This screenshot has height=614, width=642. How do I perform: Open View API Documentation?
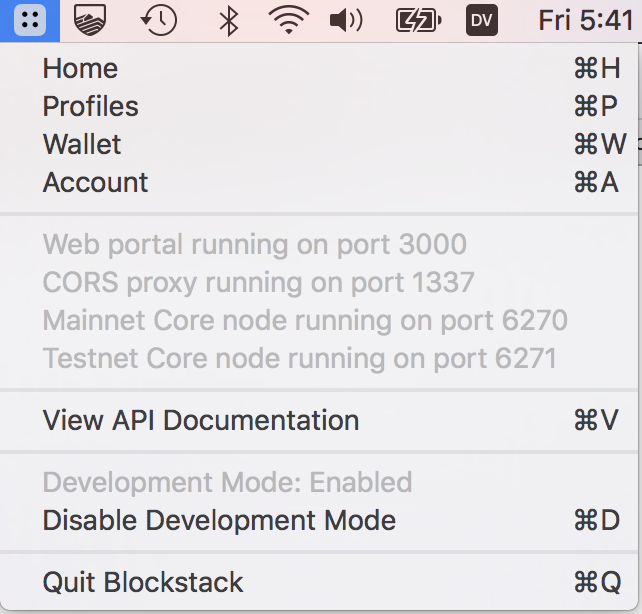[200, 420]
